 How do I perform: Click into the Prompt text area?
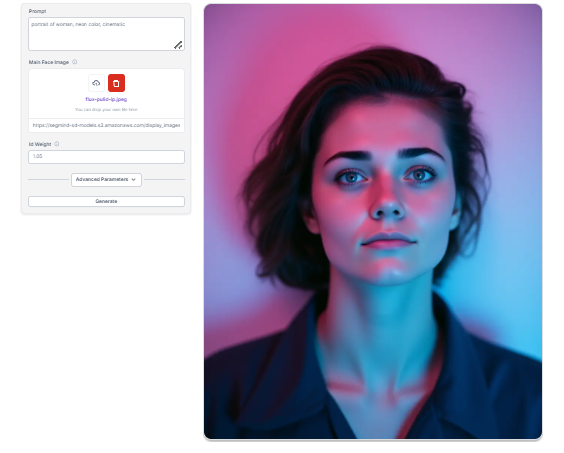[106, 34]
